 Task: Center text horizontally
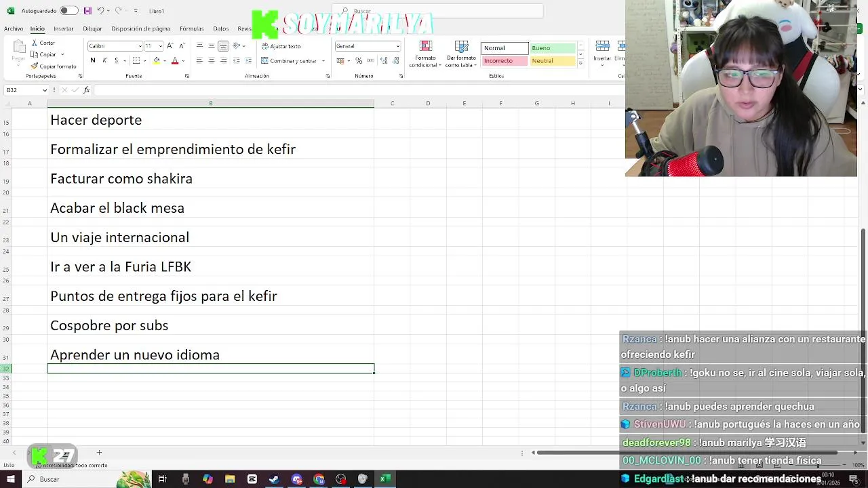point(212,60)
